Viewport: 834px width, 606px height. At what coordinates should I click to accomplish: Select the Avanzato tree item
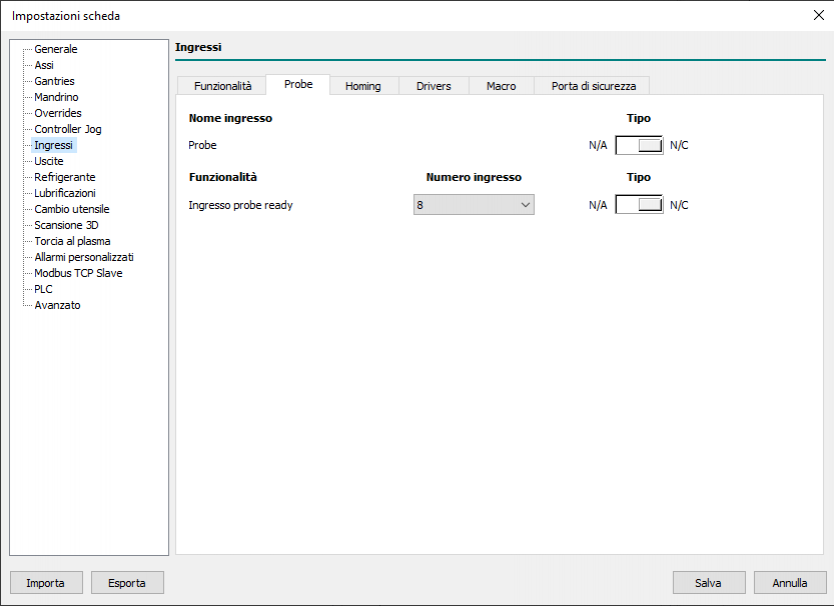click(x=57, y=305)
